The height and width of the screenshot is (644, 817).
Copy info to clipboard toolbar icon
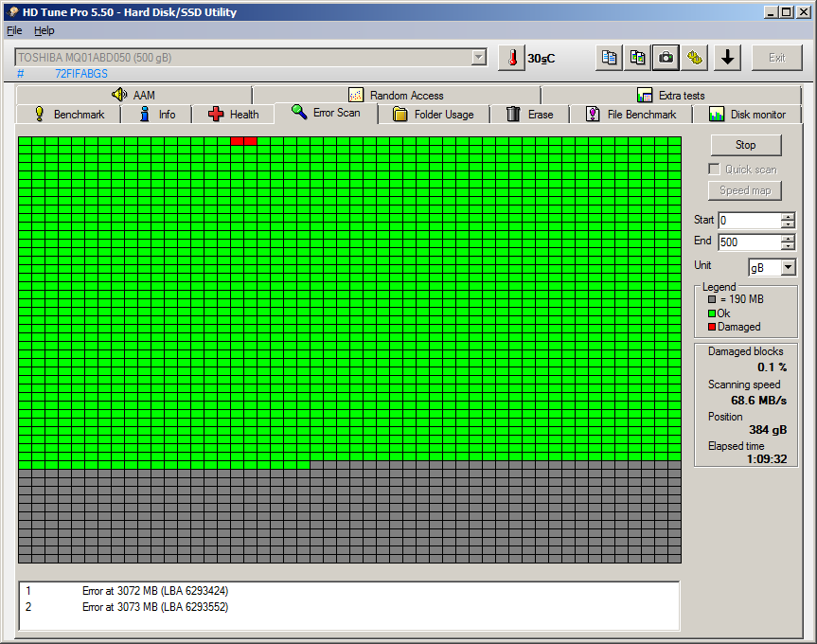pyautogui.click(x=609, y=58)
